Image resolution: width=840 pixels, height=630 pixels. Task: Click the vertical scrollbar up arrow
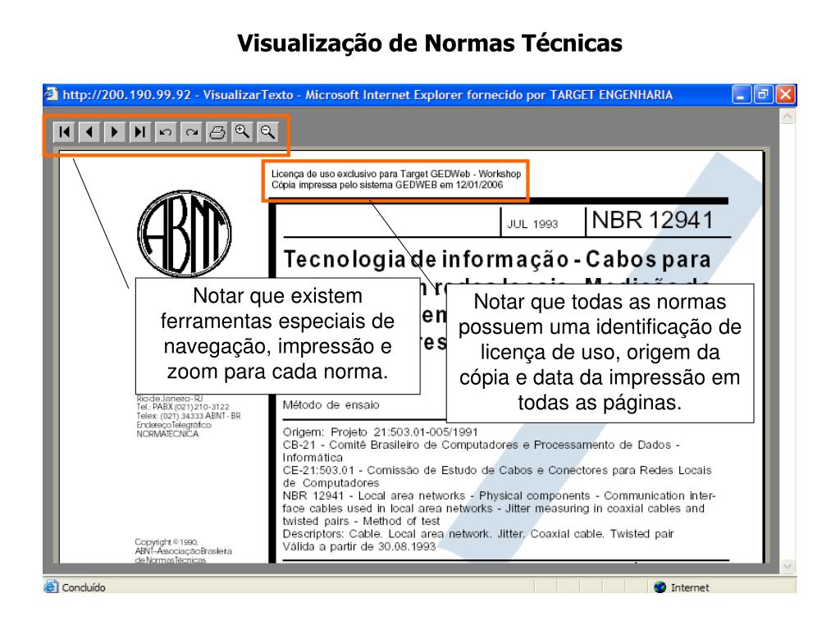pyautogui.click(x=787, y=116)
